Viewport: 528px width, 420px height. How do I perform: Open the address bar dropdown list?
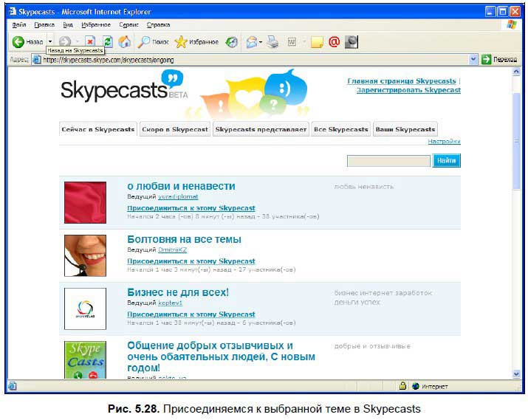pyautogui.click(x=473, y=59)
